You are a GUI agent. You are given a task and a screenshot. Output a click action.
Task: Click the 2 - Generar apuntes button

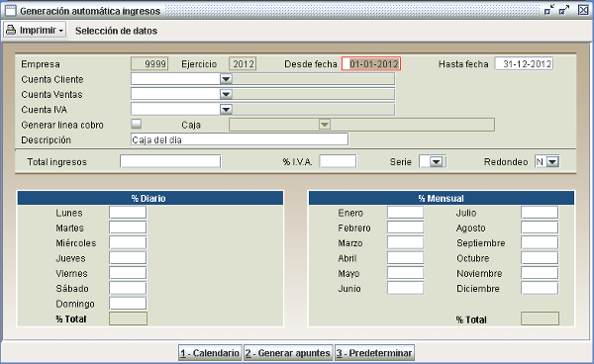click(x=288, y=353)
